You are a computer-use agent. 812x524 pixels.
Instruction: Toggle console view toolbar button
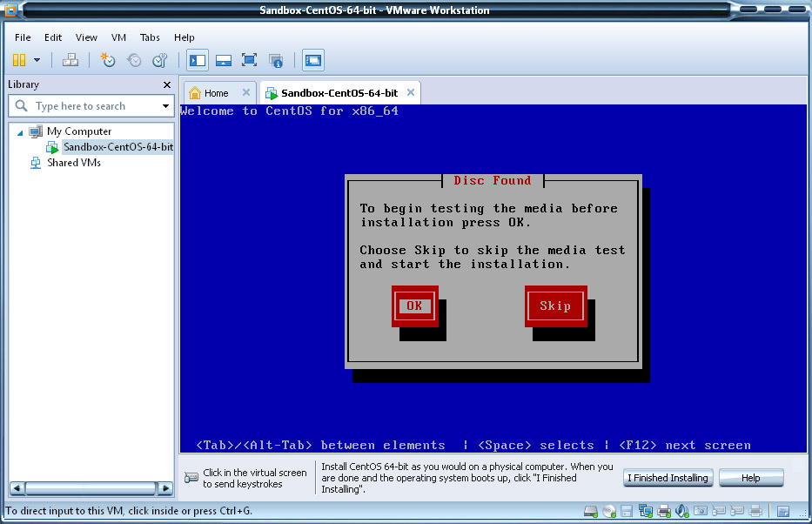[x=312, y=60]
